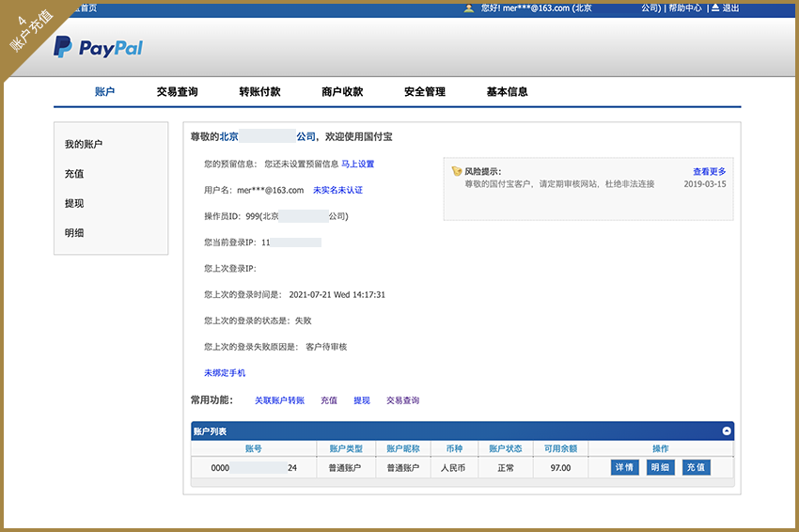799x532 pixels.
Task: Click 退出 to log out
Action: [730, 8]
